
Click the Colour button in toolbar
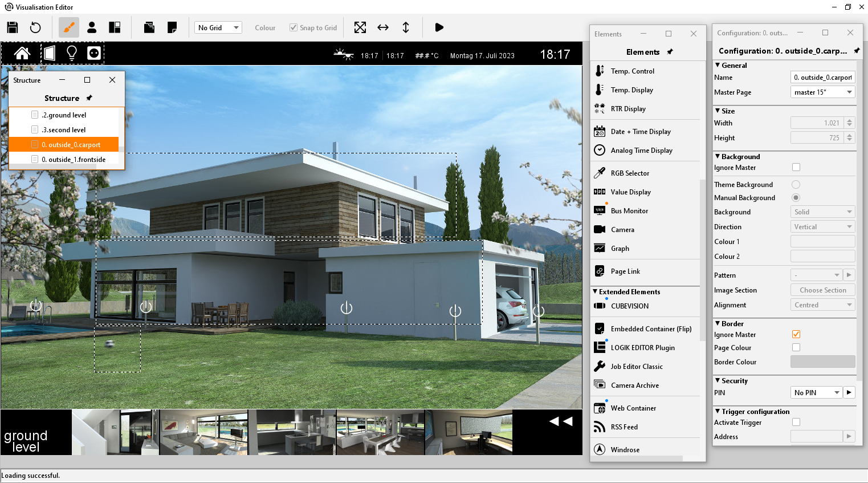265,27
